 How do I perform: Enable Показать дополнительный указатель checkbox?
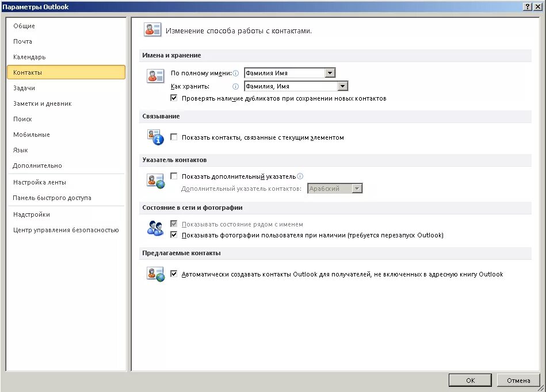click(x=174, y=176)
